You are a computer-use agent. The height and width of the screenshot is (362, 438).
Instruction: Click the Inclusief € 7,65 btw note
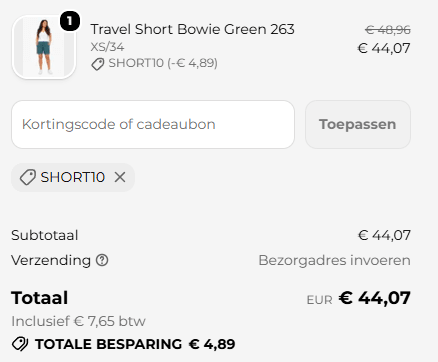coord(78,321)
